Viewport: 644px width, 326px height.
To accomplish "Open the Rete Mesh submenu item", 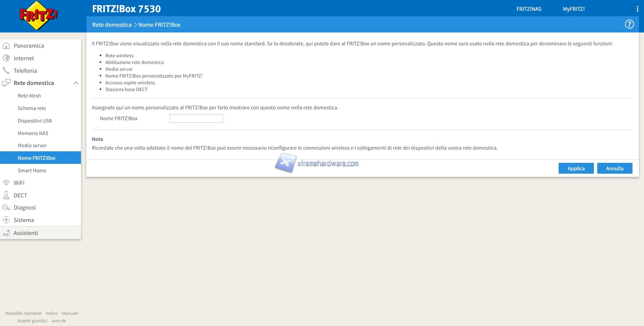I will click(29, 96).
